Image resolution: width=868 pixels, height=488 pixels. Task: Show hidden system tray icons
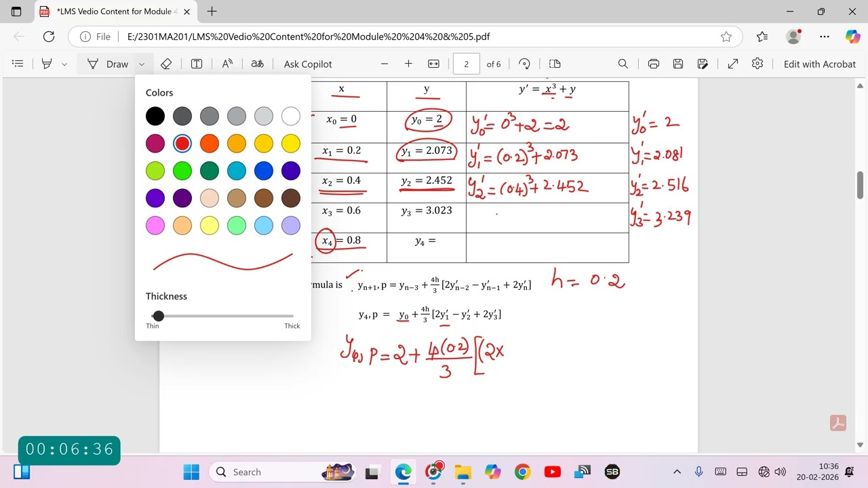click(x=677, y=472)
